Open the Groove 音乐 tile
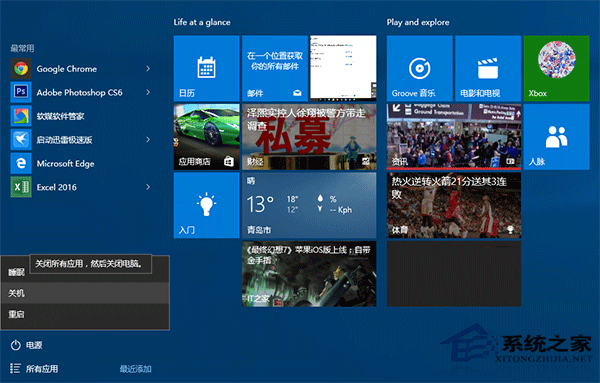 tap(420, 68)
